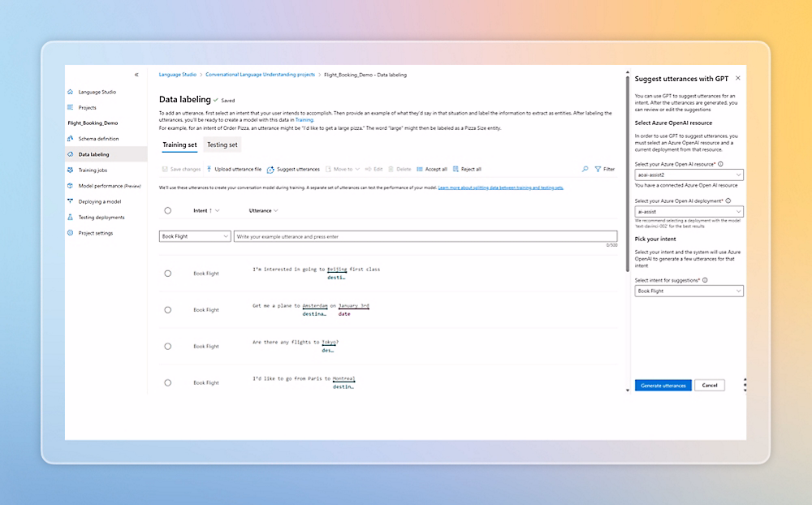Sort by the Intent column header
The width and height of the screenshot is (812, 505).
click(x=206, y=210)
